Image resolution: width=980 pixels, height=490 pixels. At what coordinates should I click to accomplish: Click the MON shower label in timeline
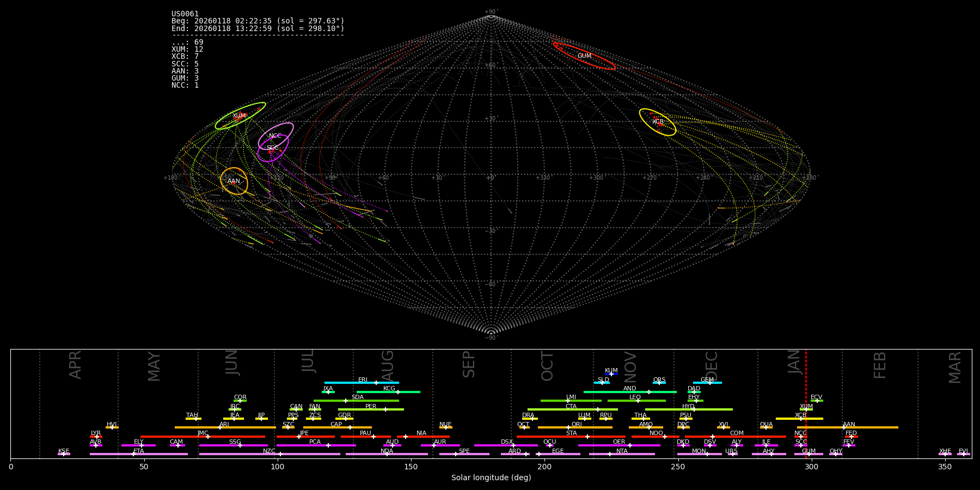pyautogui.click(x=699, y=451)
